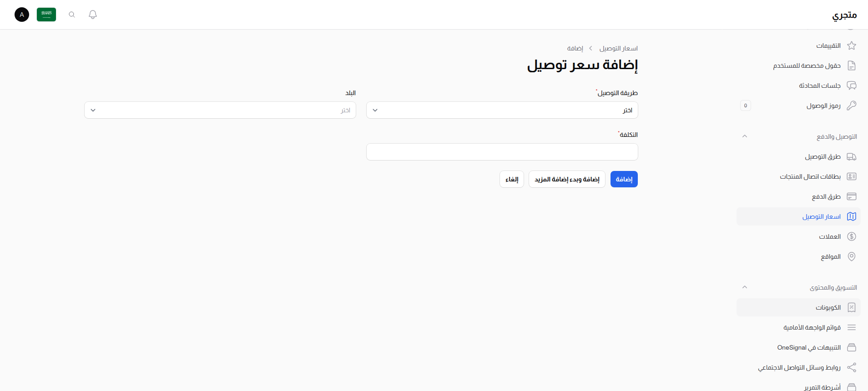Open العملات sidebar item
The image size is (868, 391).
point(798,236)
